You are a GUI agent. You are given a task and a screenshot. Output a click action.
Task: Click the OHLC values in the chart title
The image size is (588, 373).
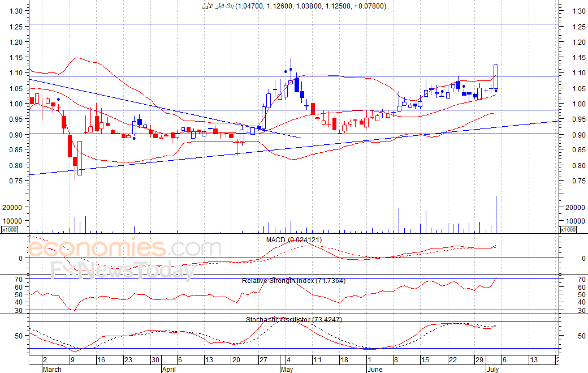pyautogui.click(x=310, y=6)
